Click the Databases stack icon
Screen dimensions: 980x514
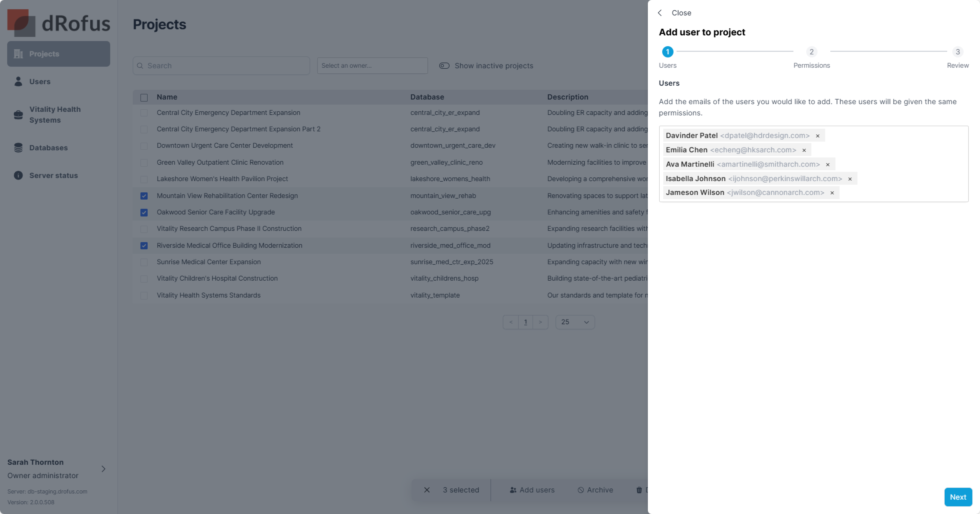(18, 148)
